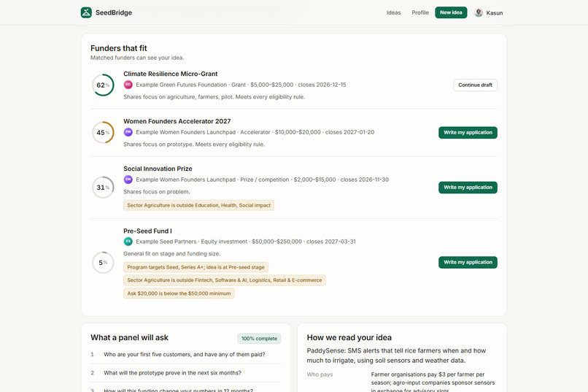Screen dimensions: 588x392
Task: Click the PaddySense idea summary text
Action: (x=396, y=356)
